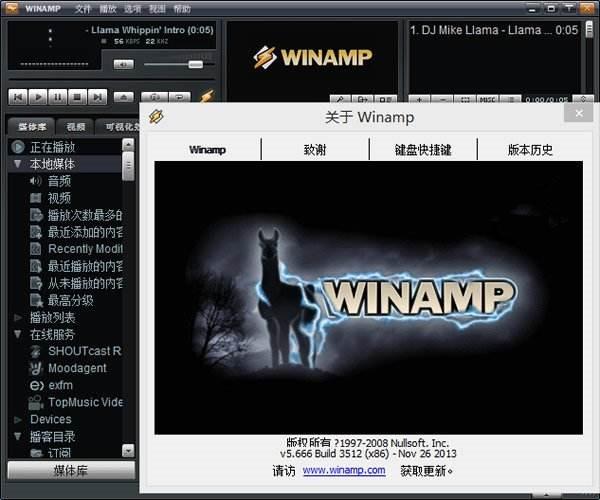Expand the 播放列表 tree node
Viewport: 600px width, 500px height.
pos(17,317)
